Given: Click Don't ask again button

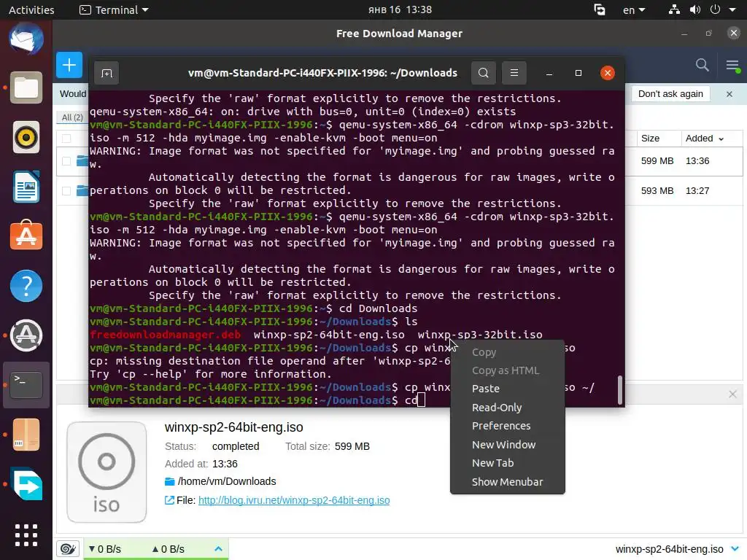Looking at the screenshot, I should click(x=670, y=94).
